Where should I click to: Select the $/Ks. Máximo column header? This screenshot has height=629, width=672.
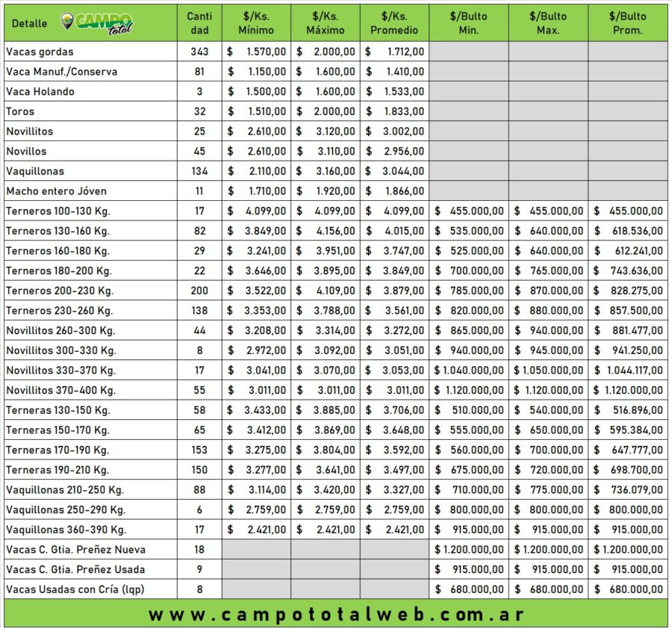coord(326,23)
